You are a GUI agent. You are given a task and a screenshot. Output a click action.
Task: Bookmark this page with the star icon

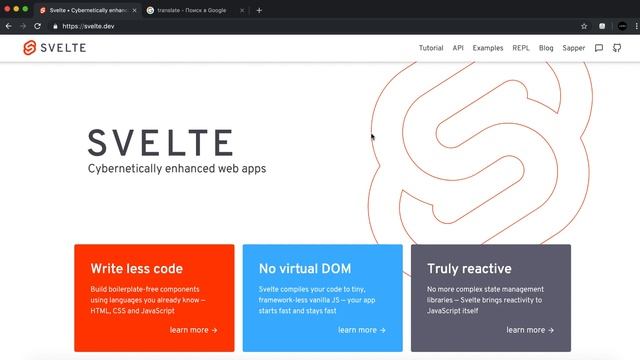[x=584, y=26]
